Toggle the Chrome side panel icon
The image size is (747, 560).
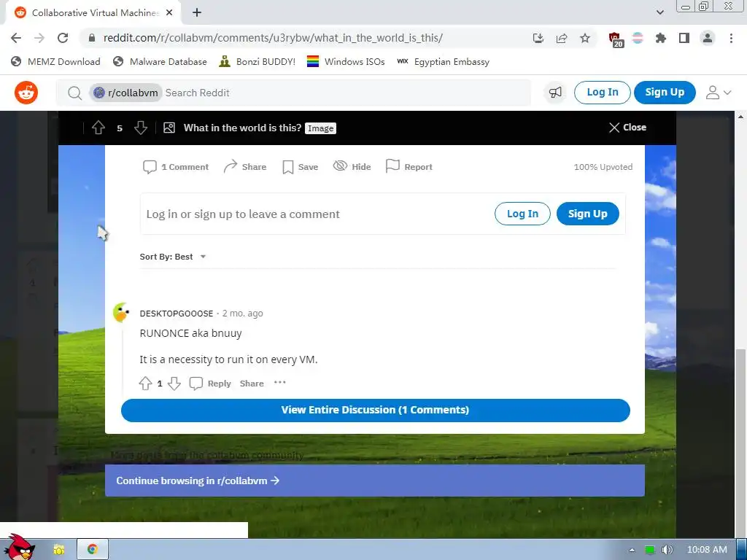click(x=684, y=38)
